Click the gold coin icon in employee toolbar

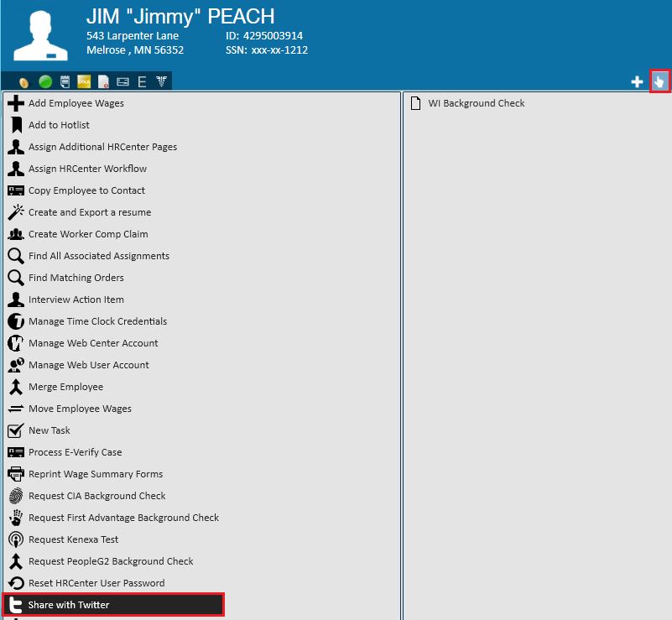(24, 82)
